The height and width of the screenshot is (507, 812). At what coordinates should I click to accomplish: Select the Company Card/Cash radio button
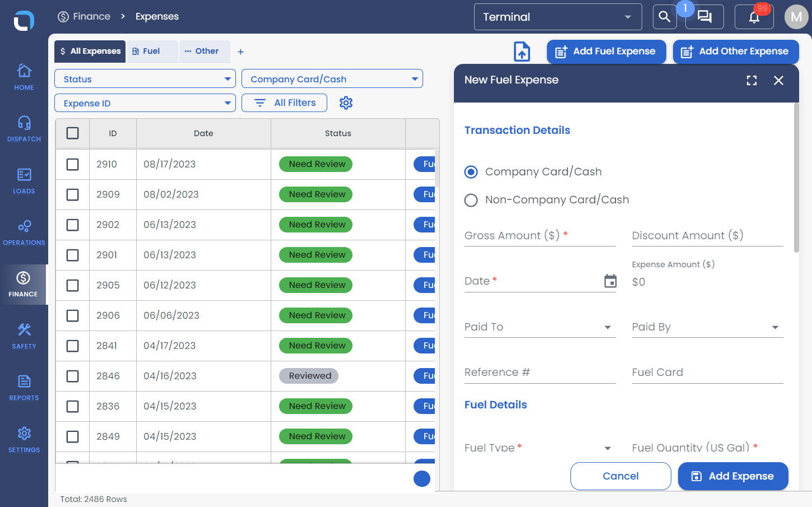[x=471, y=172]
